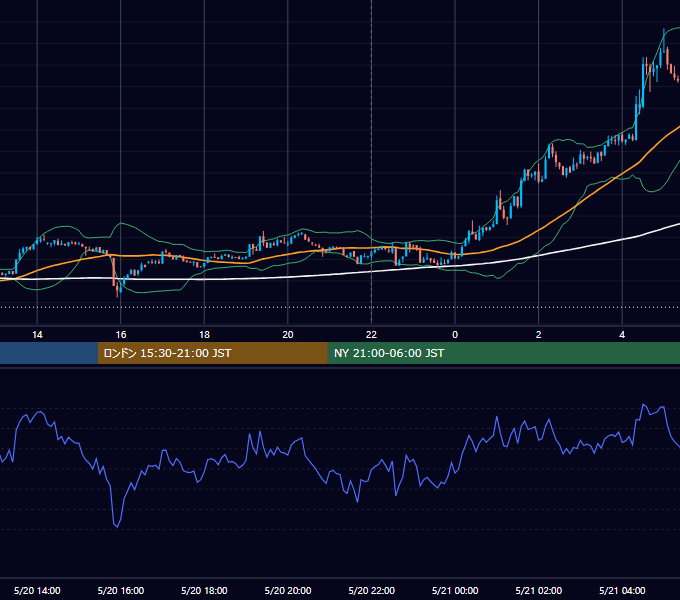This screenshot has width=680, height=600.
Task: Click the 5/20 16:00 date label
Action: [x=121, y=590]
